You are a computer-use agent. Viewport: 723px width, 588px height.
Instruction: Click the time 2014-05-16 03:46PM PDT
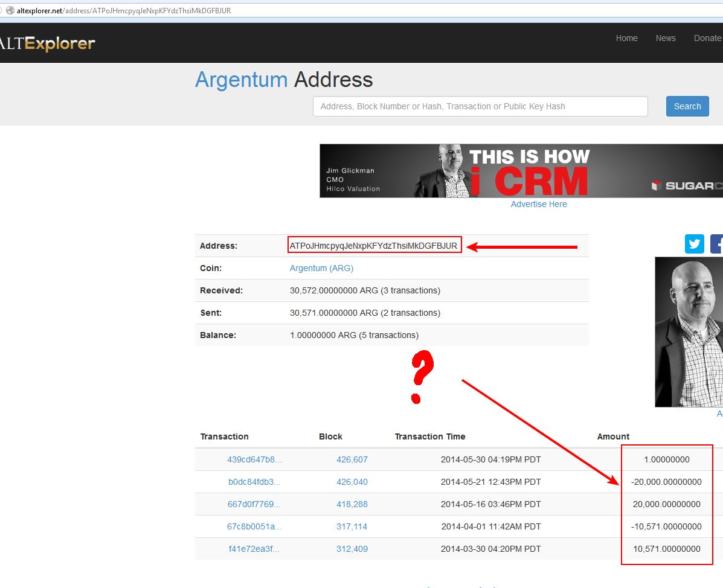[490, 504]
